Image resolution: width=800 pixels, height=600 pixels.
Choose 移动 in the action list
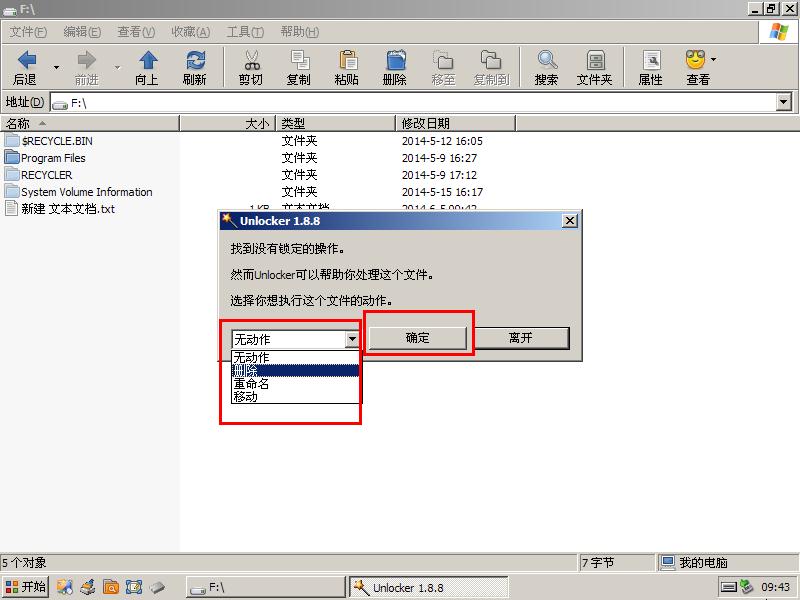295,396
